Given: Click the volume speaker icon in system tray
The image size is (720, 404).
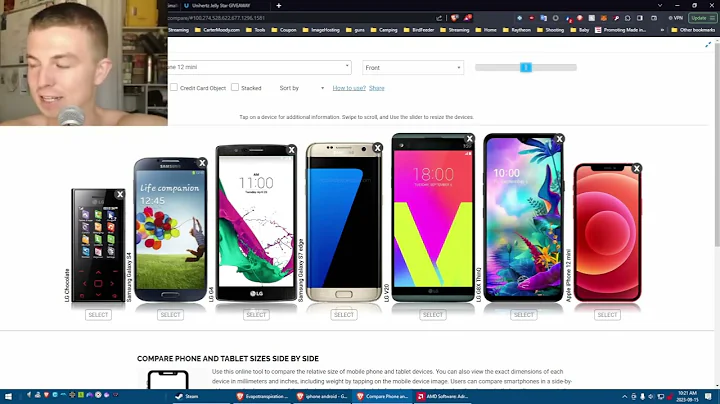Looking at the screenshot, I should pyautogui.click(x=651, y=397).
